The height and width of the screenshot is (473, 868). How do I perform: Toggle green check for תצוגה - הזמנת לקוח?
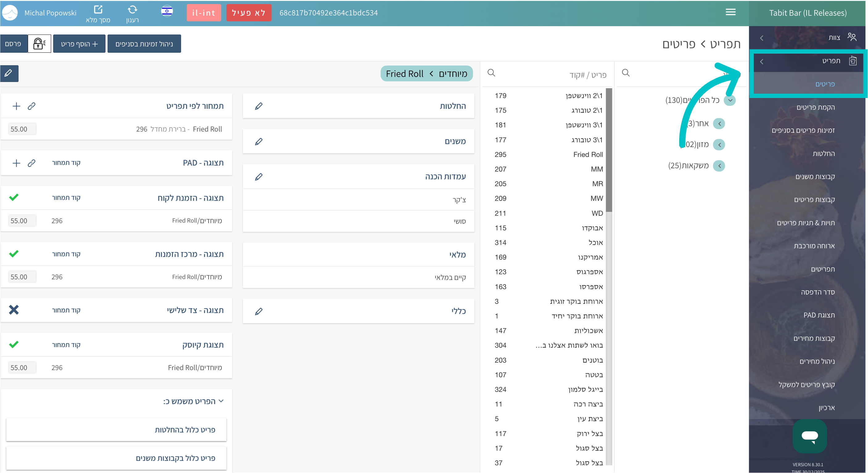tap(14, 197)
